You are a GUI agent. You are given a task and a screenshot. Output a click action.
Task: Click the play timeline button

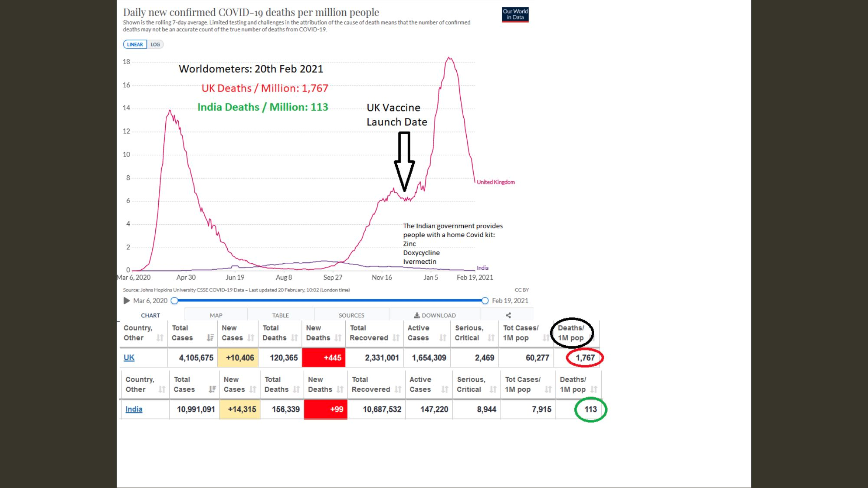(x=126, y=301)
